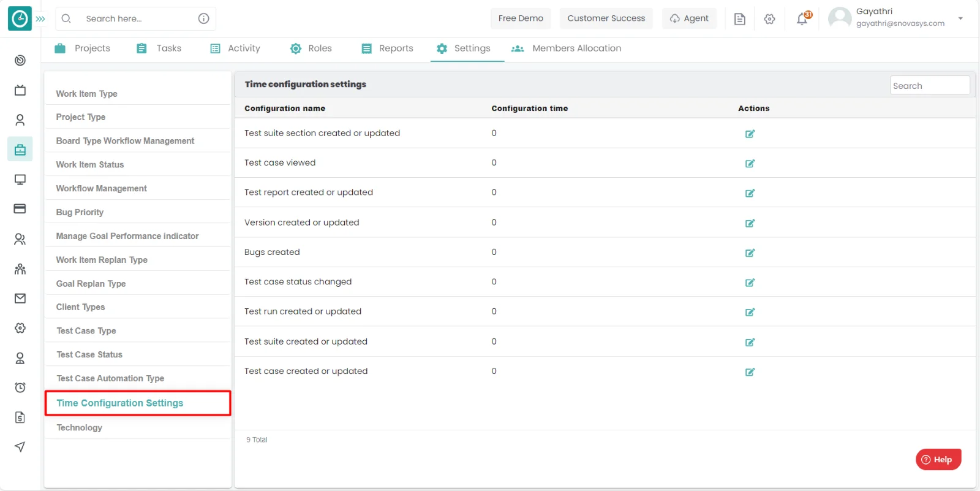Switch to the Roles tab
The image size is (980, 491).
[311, 48]
